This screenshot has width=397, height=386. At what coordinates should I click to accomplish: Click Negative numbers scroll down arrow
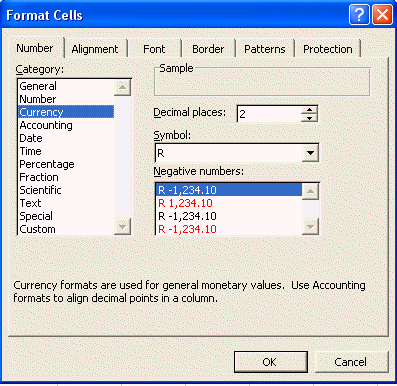pyautogui.click(x=310, y=227)
